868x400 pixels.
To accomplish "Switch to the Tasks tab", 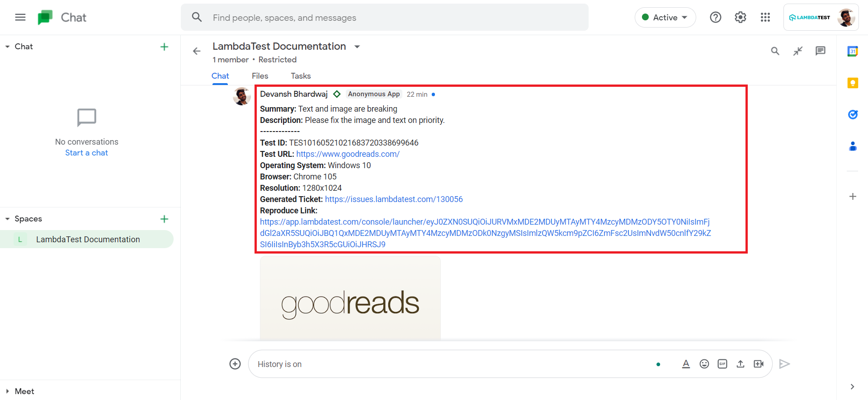I will pyautogui.click(x=301, y=76).
